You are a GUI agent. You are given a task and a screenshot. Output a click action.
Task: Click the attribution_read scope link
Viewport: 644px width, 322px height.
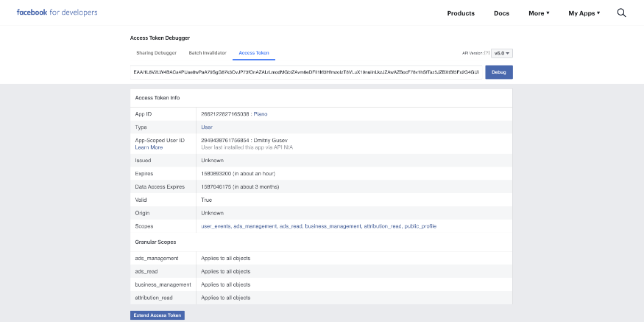(383, 226)
